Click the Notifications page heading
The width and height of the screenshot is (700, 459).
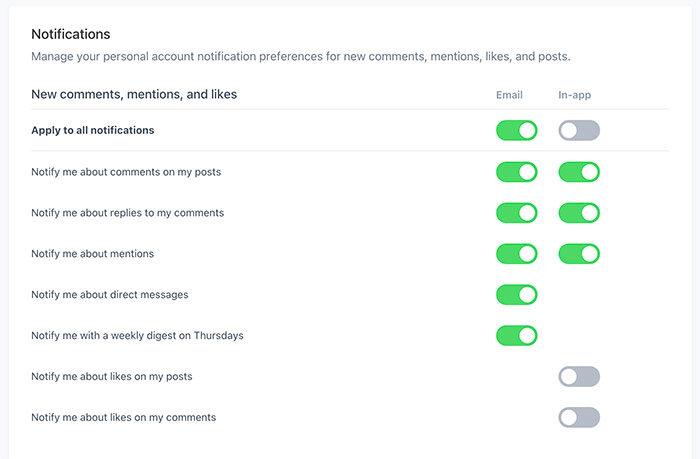click(x=71, y=34)
